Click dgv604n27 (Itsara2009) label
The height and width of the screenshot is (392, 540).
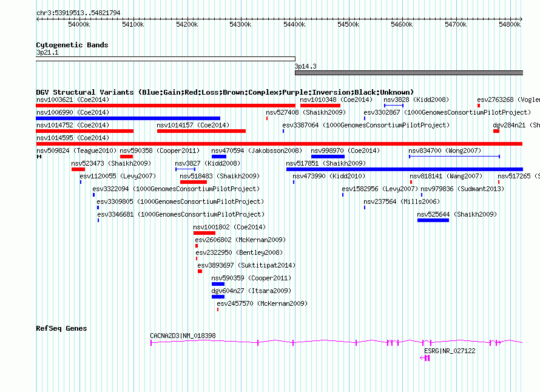[x=251, y=291]
